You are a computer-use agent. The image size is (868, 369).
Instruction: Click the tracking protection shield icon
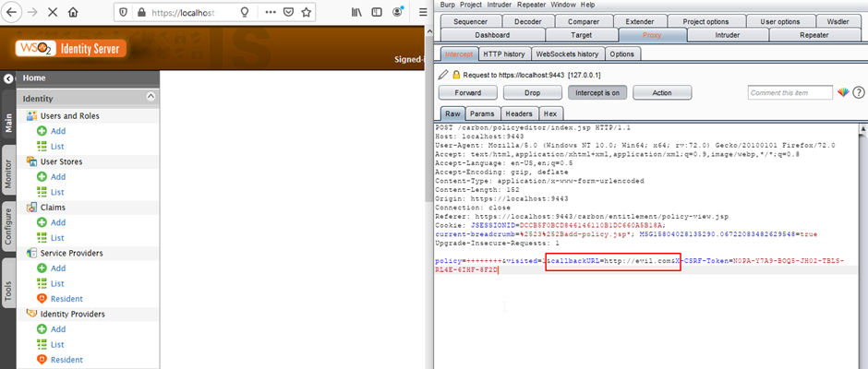pyautogui.click(x=124, y=12)
